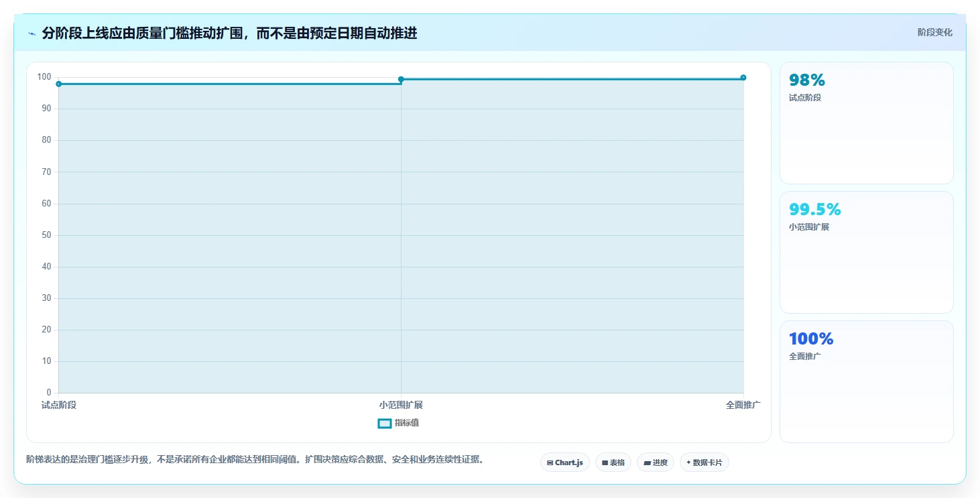
Task: Click the 99.5% value text
Action: point(815,210)
